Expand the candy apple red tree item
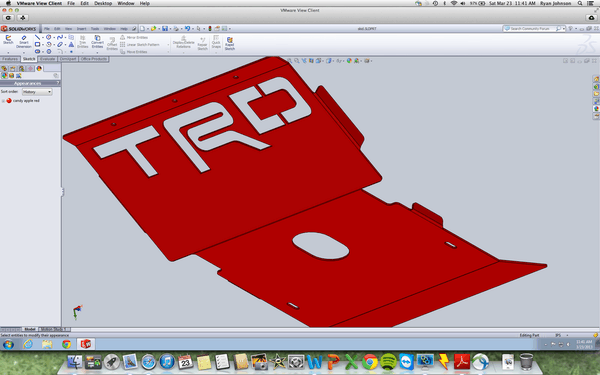Image resolution: width=600 pixels, height=375 pixels. 3,101
